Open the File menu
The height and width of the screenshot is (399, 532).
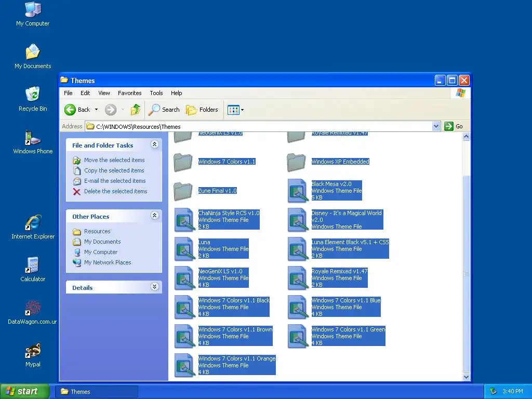68,93
